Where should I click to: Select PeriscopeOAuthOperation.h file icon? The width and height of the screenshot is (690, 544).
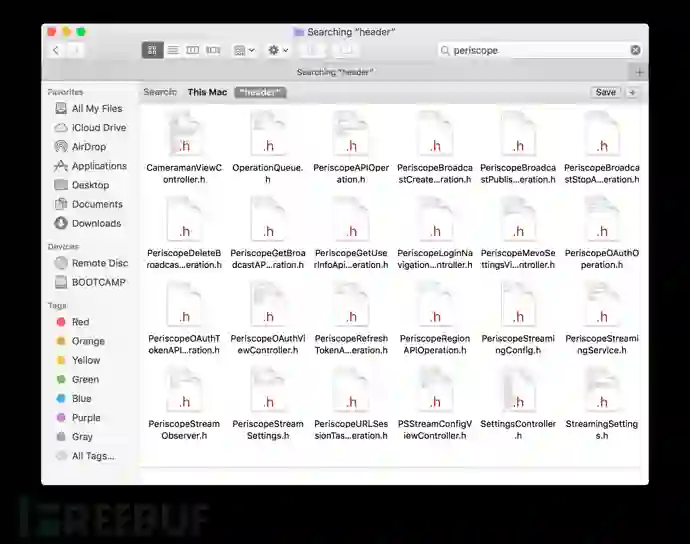pyautogui.click(x=602, y=219)
